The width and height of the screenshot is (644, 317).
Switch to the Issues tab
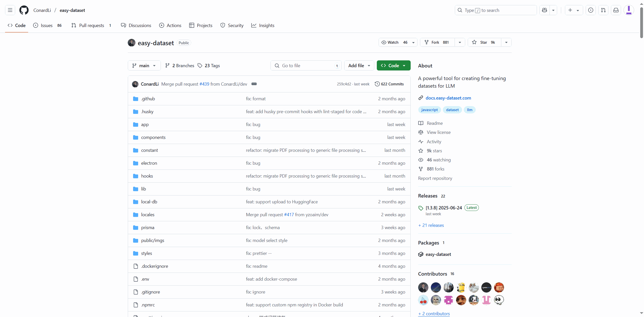point(48,26)
